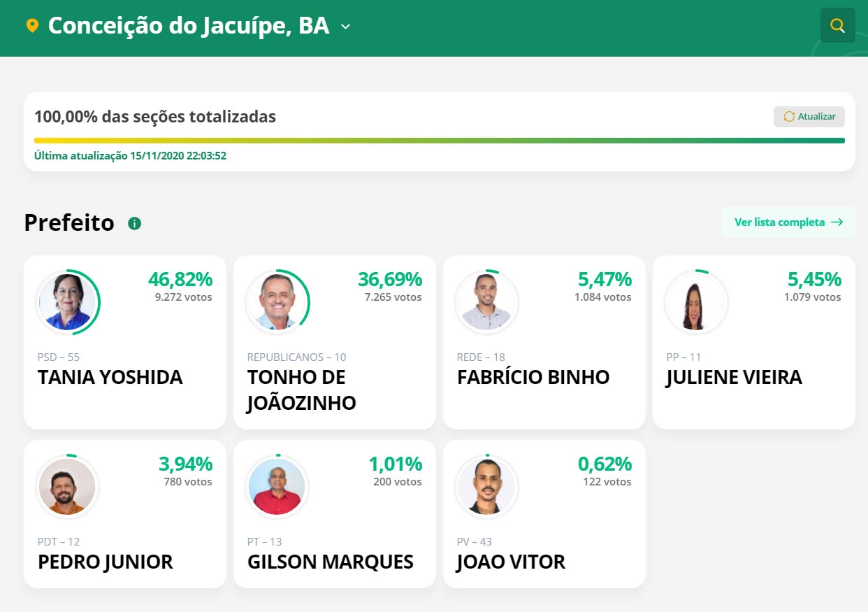The height and width of the screenshot is (612, 868).
Task: Click the refresh icon in Atualizar
Action: point(789,117)
